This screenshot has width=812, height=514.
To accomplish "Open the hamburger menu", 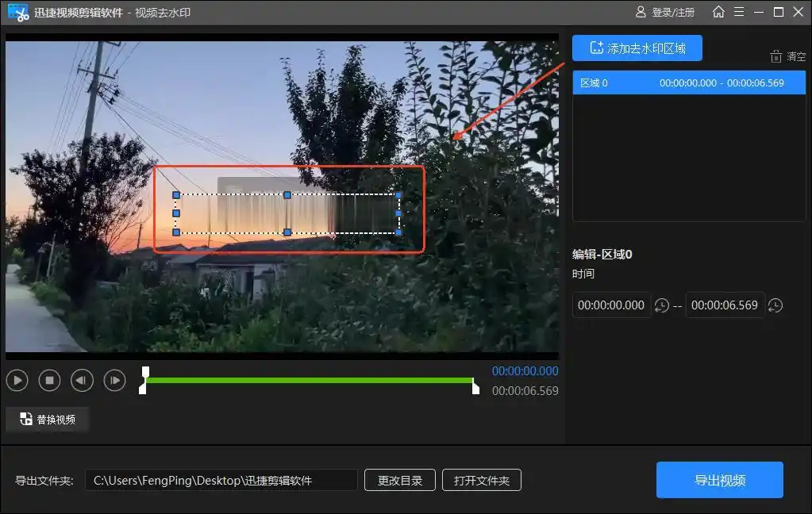I will tap(739, 11).
